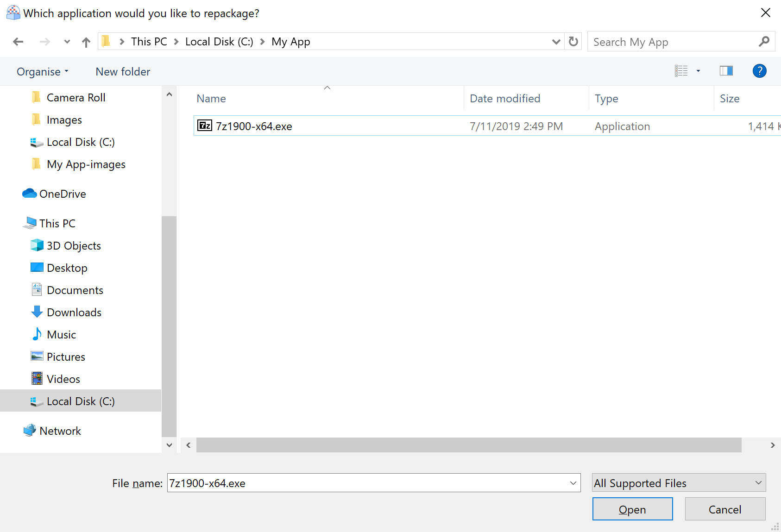This screenshot has width=781, height=532.
Task: Select highlighted Local Disk (C:) under This PC
Action: pos(81,401)
